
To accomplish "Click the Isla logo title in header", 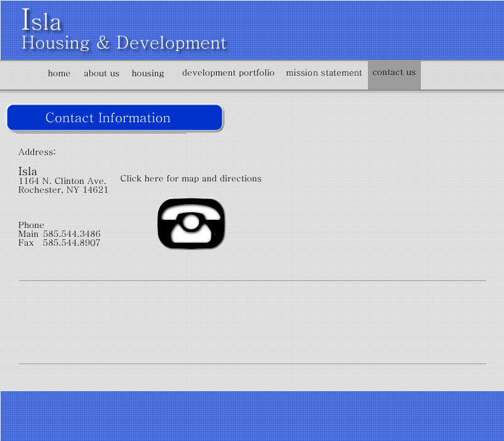I will 42,20.
